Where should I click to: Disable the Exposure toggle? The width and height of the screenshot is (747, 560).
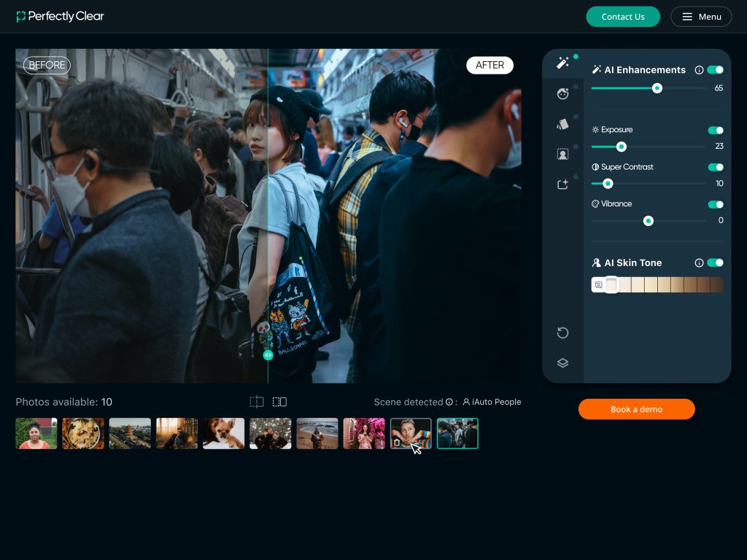(x=715, y=131)
